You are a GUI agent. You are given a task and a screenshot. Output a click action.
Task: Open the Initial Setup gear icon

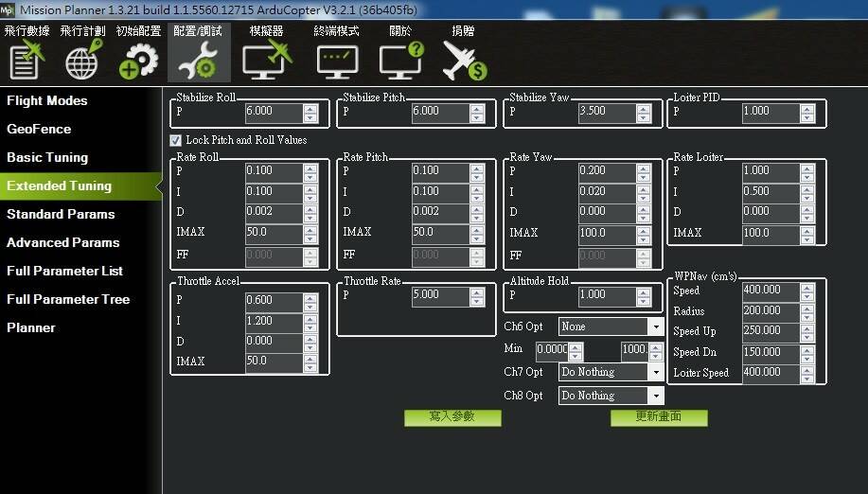tap(138, 61)
